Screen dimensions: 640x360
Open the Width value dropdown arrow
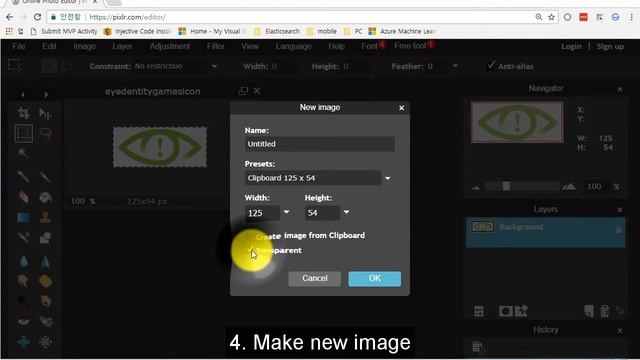click(x=286, y=212)
